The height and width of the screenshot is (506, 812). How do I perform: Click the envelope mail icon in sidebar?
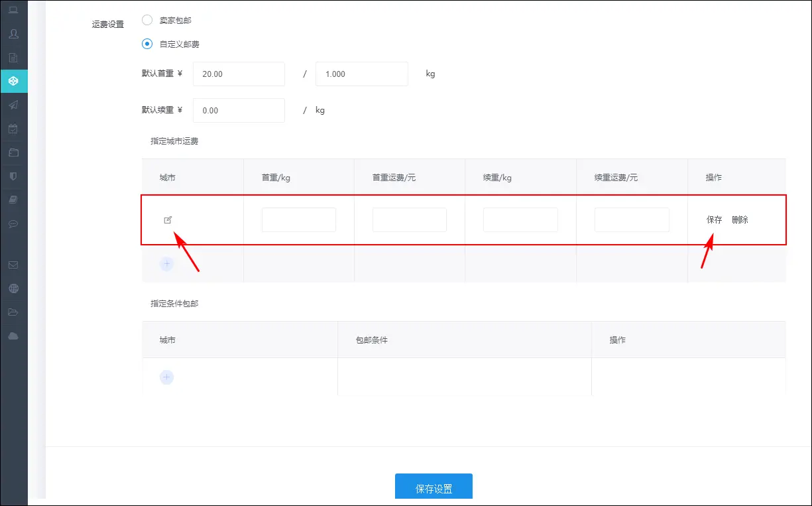13,265
